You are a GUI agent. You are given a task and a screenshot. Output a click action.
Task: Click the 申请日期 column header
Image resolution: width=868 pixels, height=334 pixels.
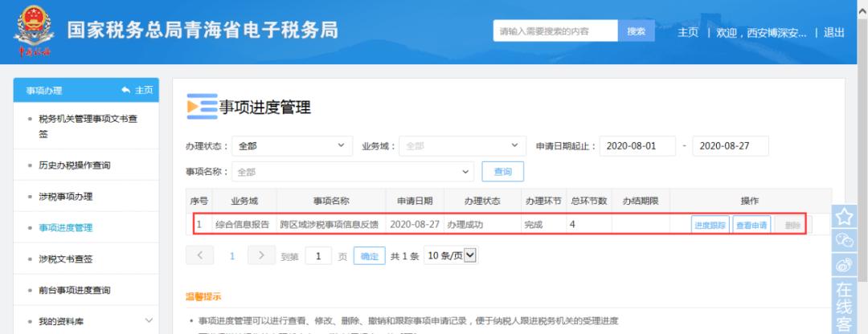click(415, 201)
